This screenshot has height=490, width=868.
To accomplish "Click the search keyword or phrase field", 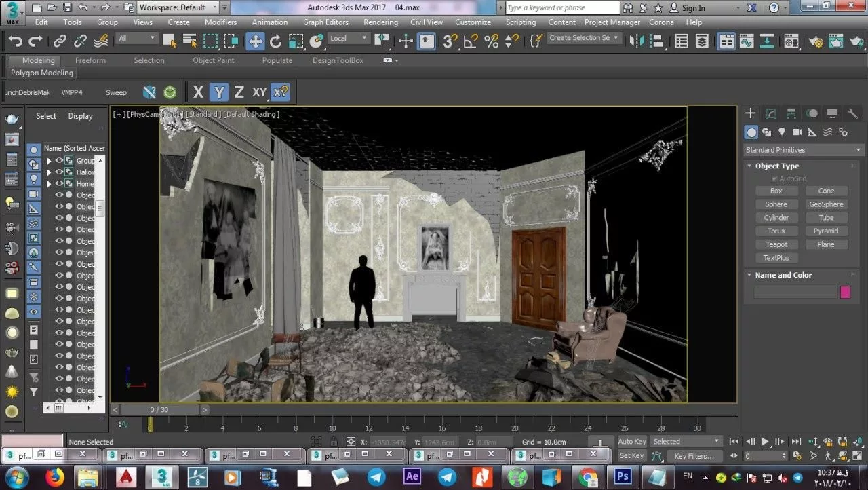I will pyautogui.click(x=562, y=7).
